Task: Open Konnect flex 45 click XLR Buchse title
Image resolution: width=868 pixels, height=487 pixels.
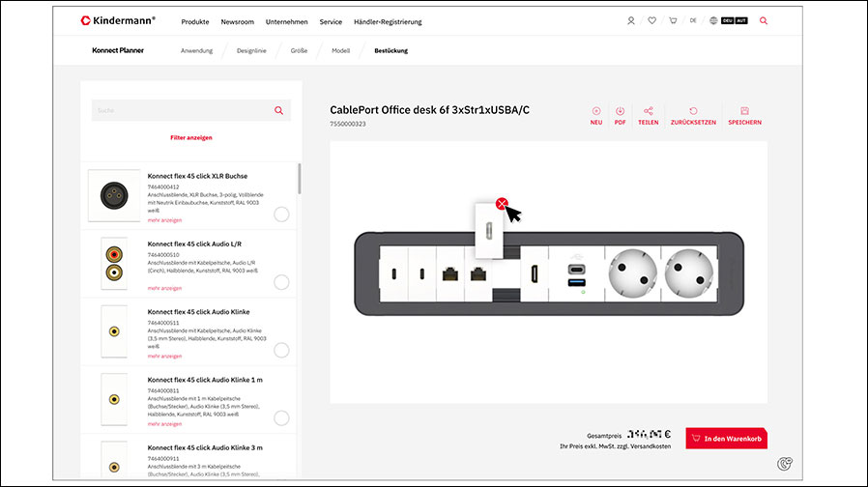Action: 197,176
